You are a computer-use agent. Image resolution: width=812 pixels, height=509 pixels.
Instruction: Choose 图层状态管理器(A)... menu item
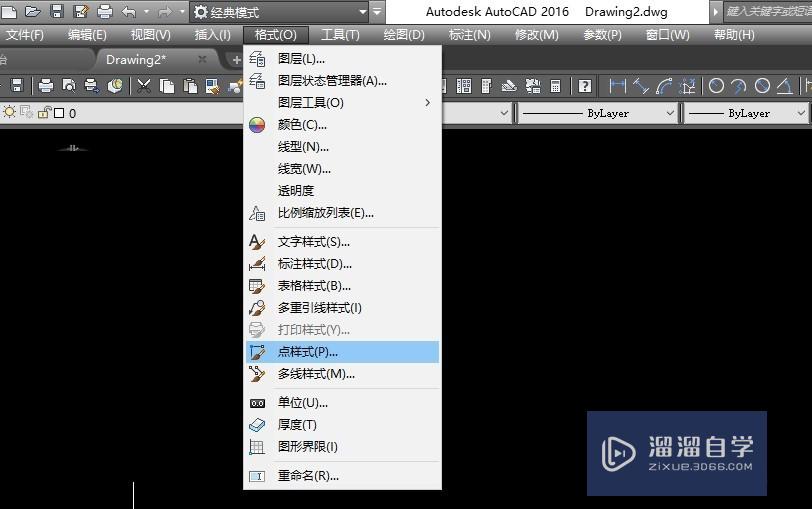click(x=342, y=81)
